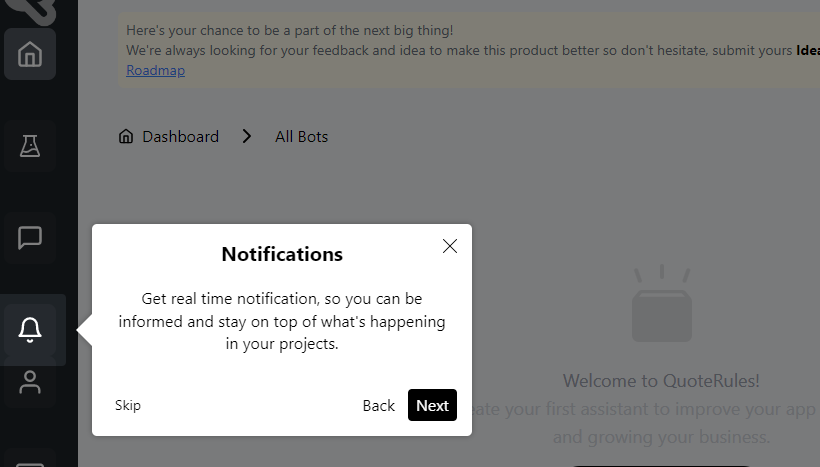Open the user profile icon in the sidebar
This screenshot has width=820, height=467.
[30, 382]
